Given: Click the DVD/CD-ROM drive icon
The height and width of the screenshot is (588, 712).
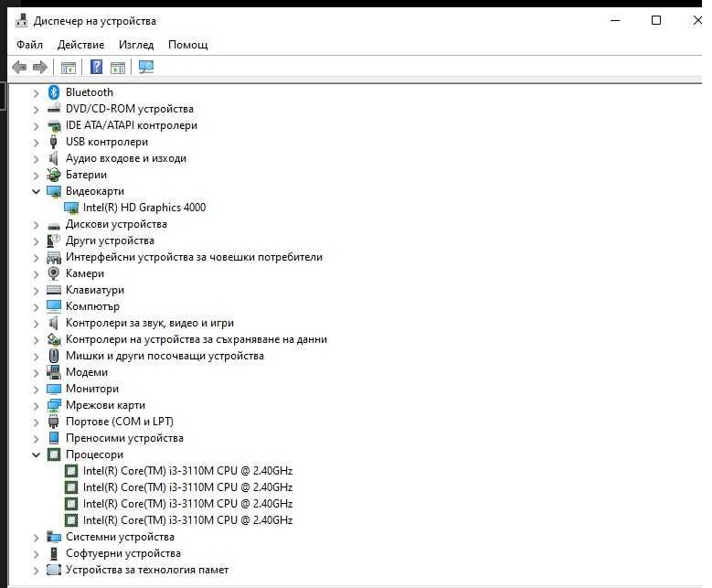Looking at the screenshot, I should coord(54,109).
